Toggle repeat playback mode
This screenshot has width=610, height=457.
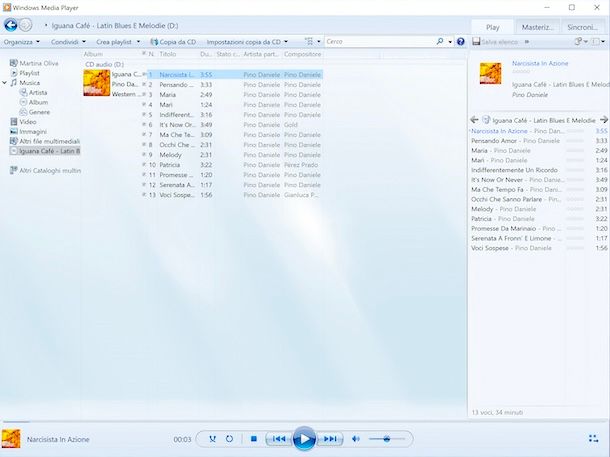230,439
